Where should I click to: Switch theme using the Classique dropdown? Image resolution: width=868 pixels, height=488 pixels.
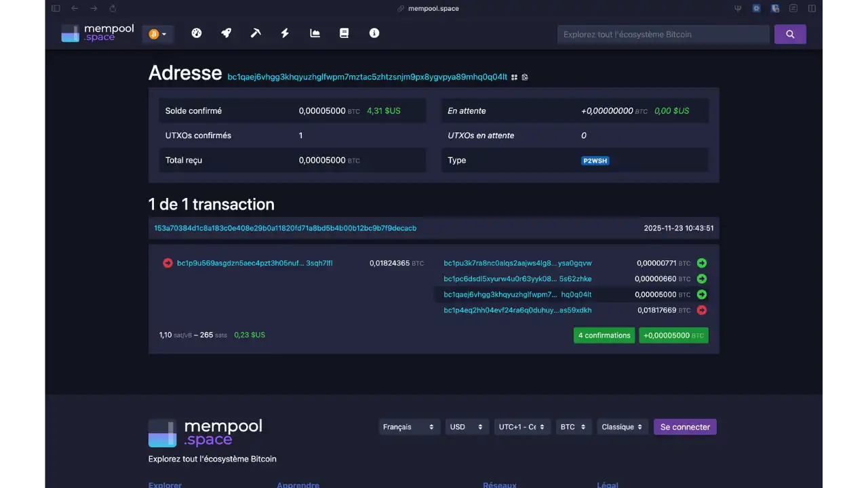point(621,426)
